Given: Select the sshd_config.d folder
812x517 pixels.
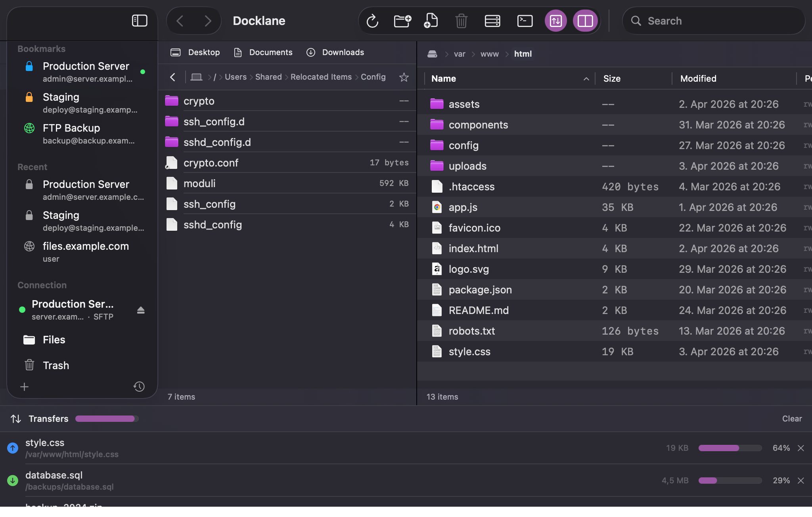Looking at the screenshot, I should [x=287, y=142].
